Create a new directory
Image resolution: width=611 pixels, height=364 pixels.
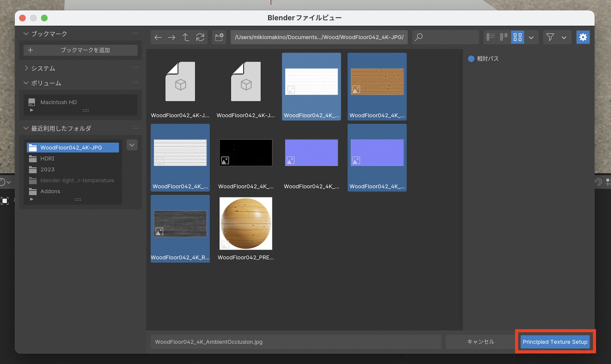tap(219, 37)
